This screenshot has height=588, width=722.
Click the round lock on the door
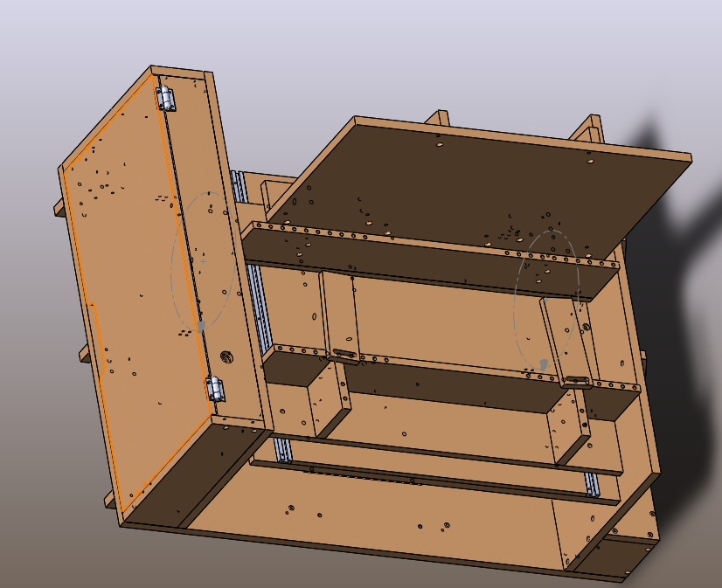point(226,357)
